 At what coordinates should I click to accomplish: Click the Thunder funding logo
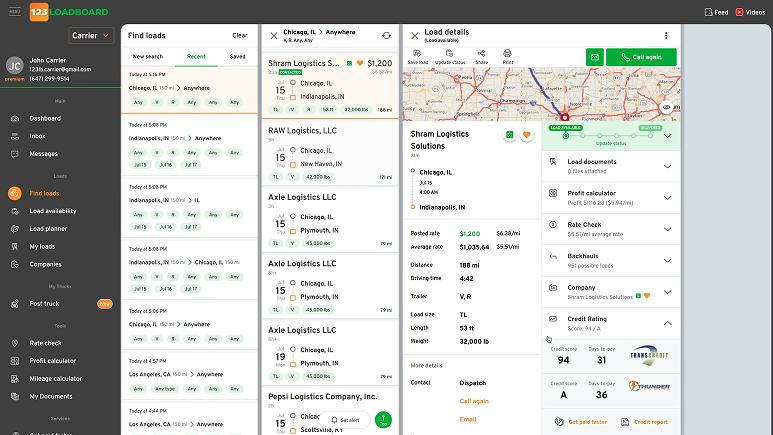649,386
